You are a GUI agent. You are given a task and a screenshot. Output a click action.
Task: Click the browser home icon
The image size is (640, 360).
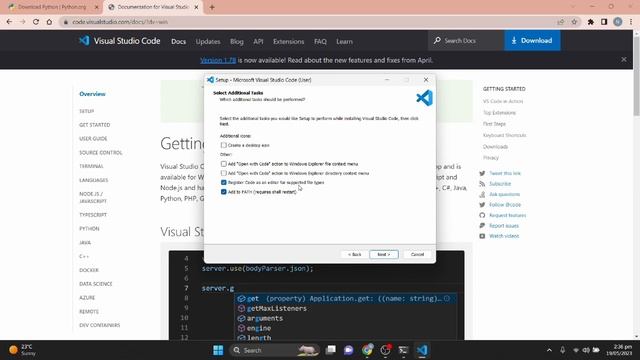pos(49,22)
